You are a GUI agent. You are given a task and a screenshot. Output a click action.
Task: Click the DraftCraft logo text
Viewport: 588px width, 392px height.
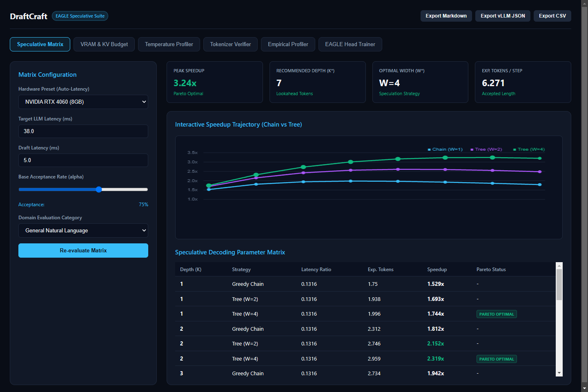[29, 16]
